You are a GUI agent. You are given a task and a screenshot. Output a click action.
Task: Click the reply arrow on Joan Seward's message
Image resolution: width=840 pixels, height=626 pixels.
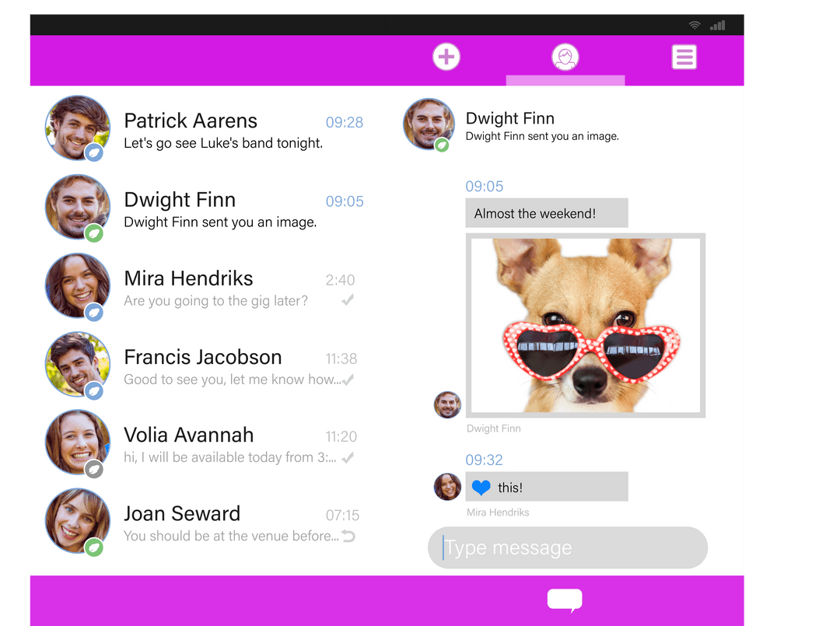348,535
